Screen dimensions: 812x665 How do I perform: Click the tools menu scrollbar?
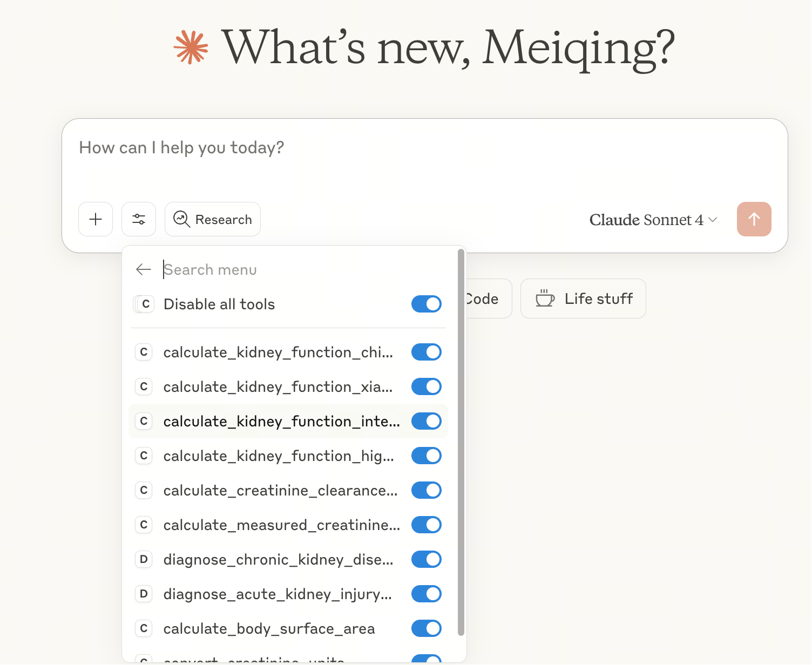coord(461,443)
